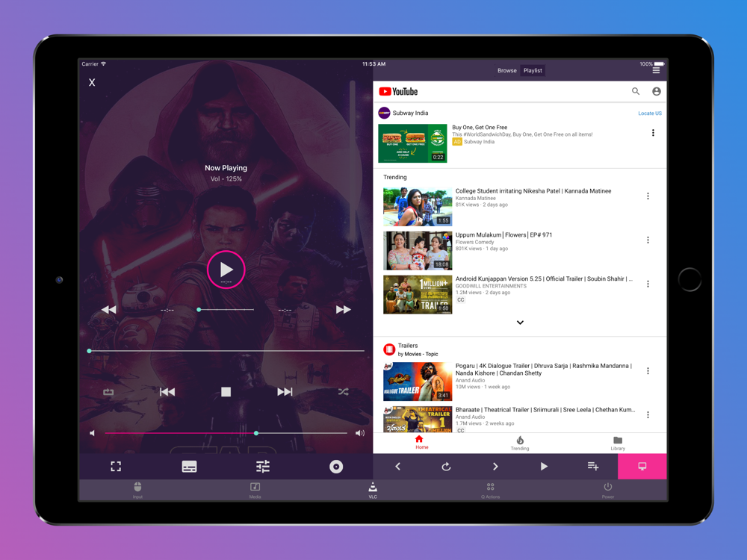Open the YouTube account icon
This screenshot has width=747, height=560.
tap(657, 91)
